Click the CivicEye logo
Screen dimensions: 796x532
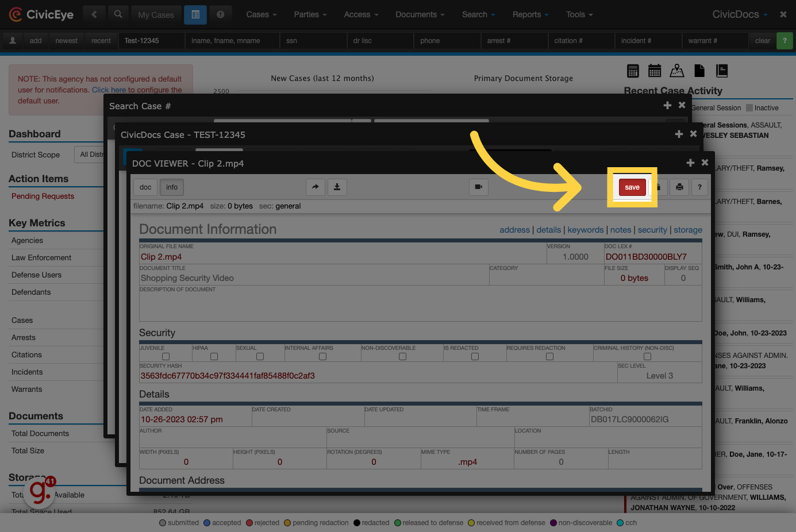[41, 14]
